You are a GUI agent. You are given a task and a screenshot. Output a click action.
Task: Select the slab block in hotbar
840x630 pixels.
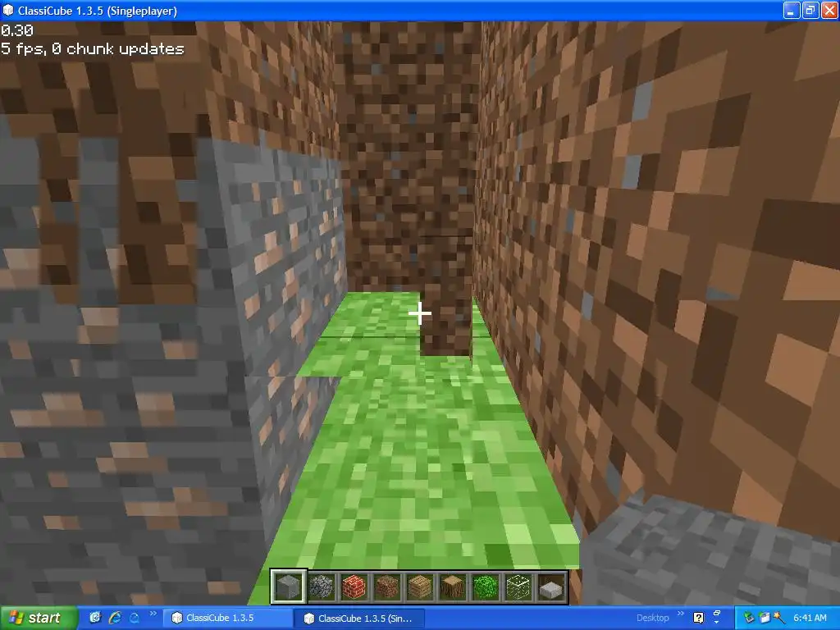coord(551,587)
